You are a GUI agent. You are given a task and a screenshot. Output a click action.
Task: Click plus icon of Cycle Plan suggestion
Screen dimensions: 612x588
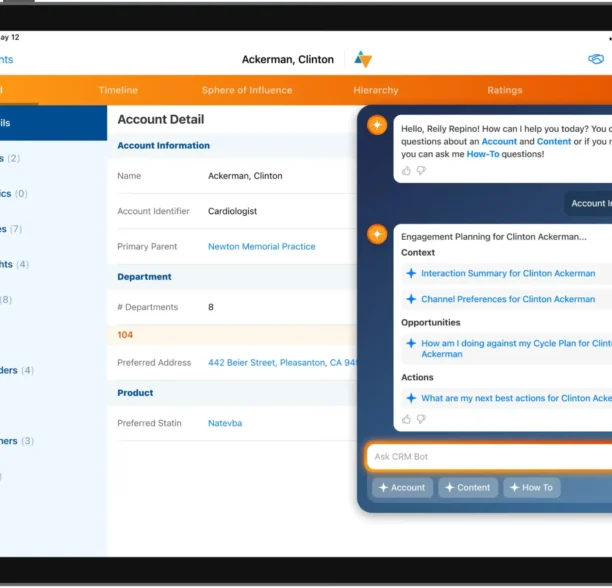tap(411, 343)
